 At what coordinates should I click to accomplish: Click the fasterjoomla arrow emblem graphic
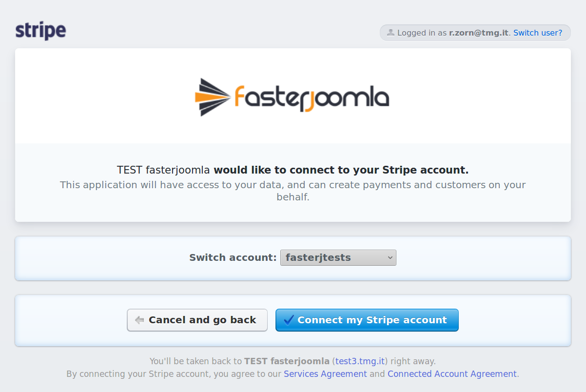213,97
